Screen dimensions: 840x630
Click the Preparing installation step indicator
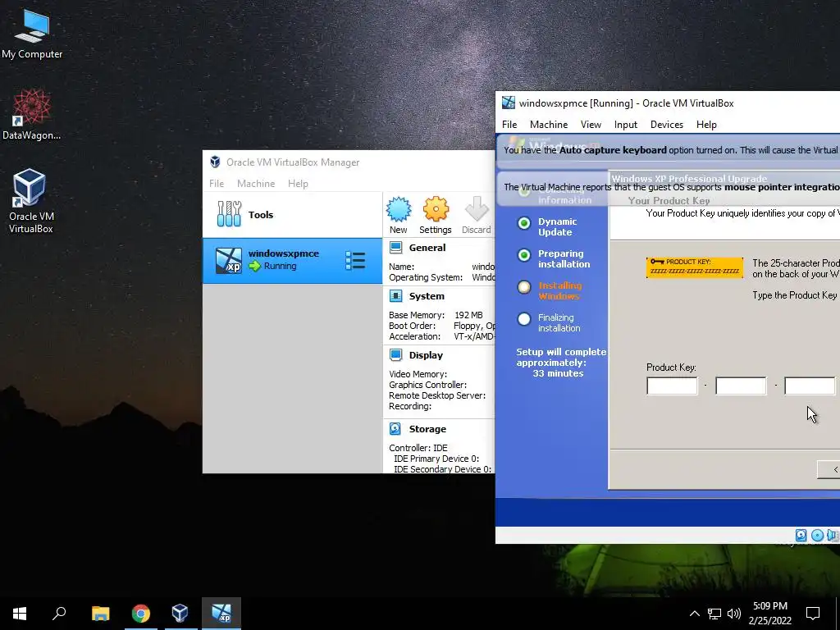pyautogui.click(x=524, y=255)
